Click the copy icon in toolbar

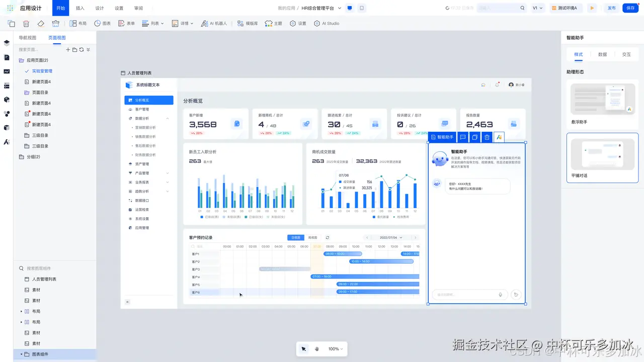[11, 23]
